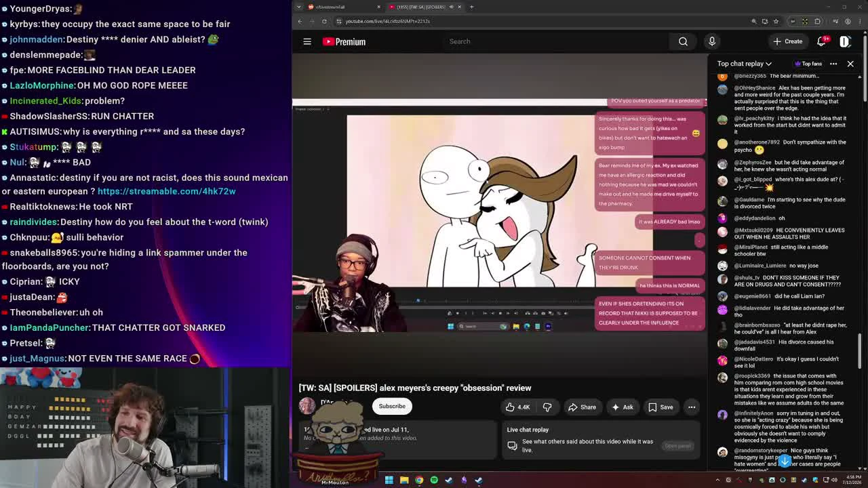Screen dimensions: 868x488
Task: Click the Open panel button
Action: coord(677,446)
